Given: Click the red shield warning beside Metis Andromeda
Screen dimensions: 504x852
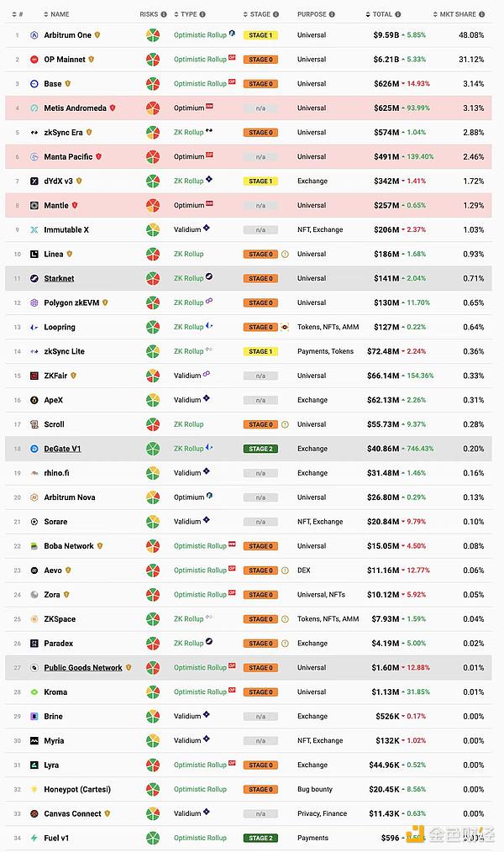Looking at the screenshot, I should coord(113,108).
